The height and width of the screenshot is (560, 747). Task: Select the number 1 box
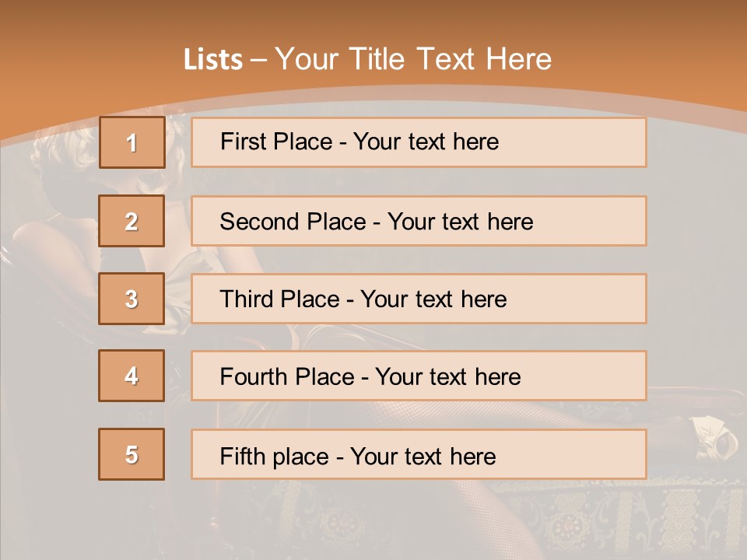coord(132,142)
